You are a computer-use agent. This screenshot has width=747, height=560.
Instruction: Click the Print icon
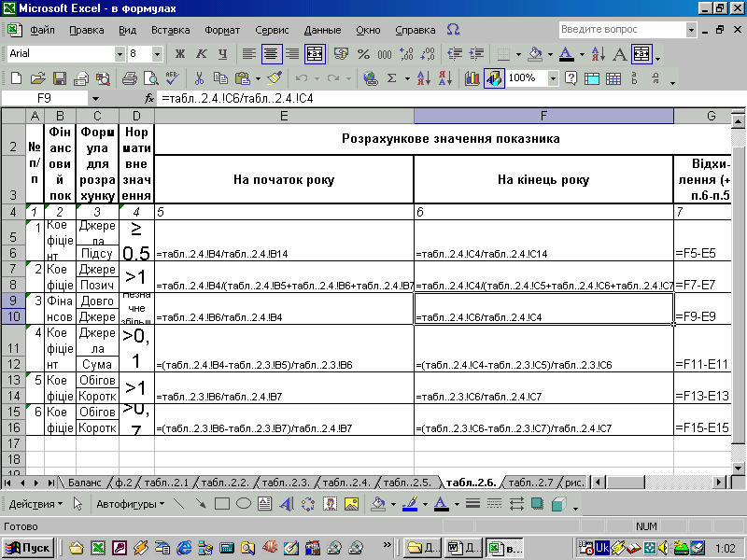coord(130,78)
